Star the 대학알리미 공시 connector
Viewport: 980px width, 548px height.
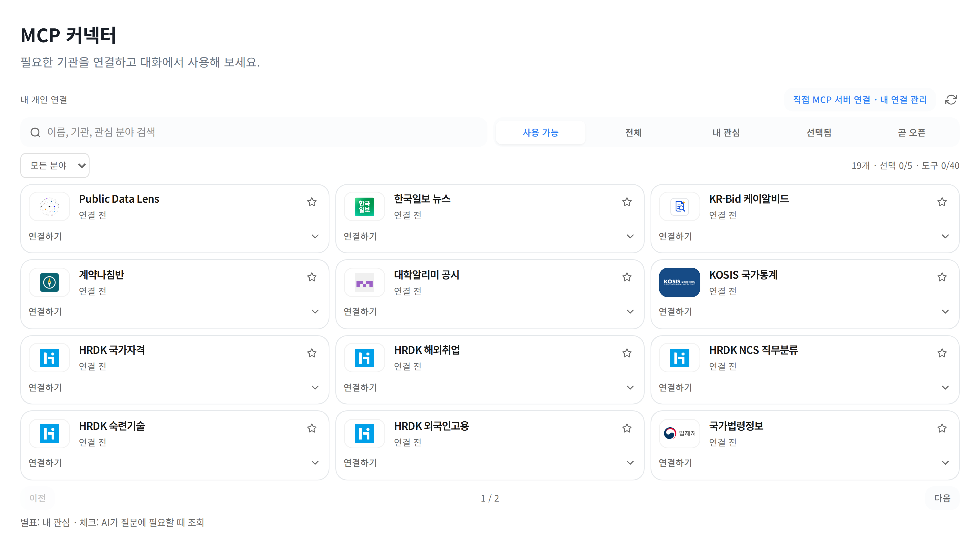pyautogui.click(x=627, y=277)
